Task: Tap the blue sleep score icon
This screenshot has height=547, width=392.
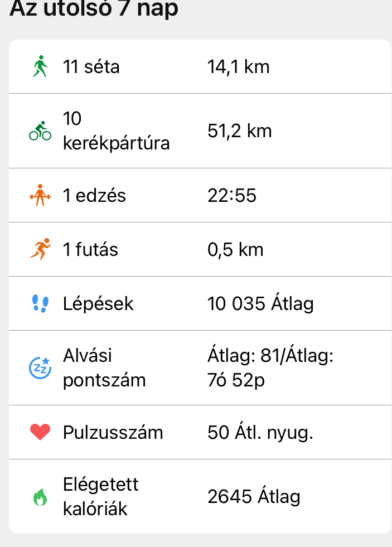Action: click(40, 367)
